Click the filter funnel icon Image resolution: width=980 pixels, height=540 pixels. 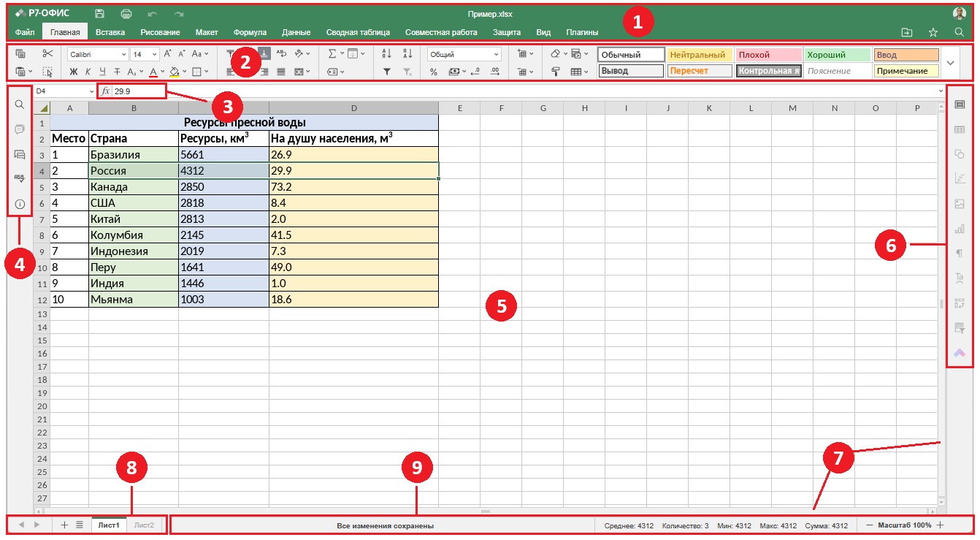point(387,72)
